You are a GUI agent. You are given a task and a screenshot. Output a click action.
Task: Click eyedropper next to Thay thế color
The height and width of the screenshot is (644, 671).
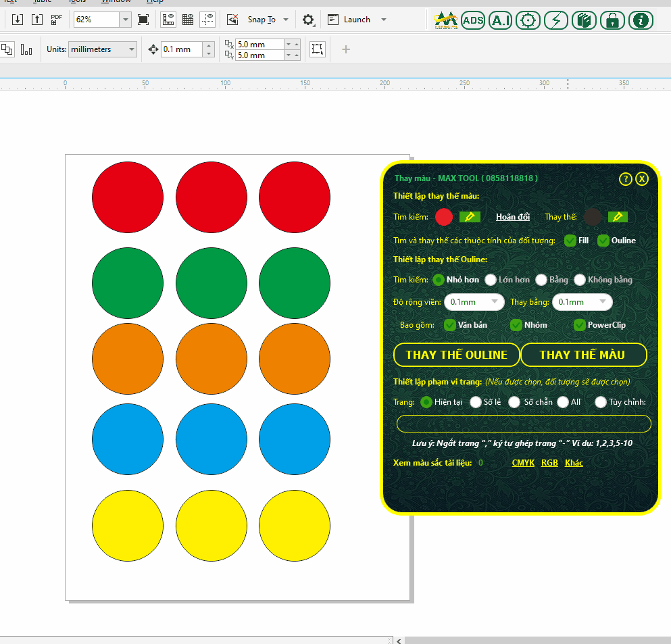[618, 217]
